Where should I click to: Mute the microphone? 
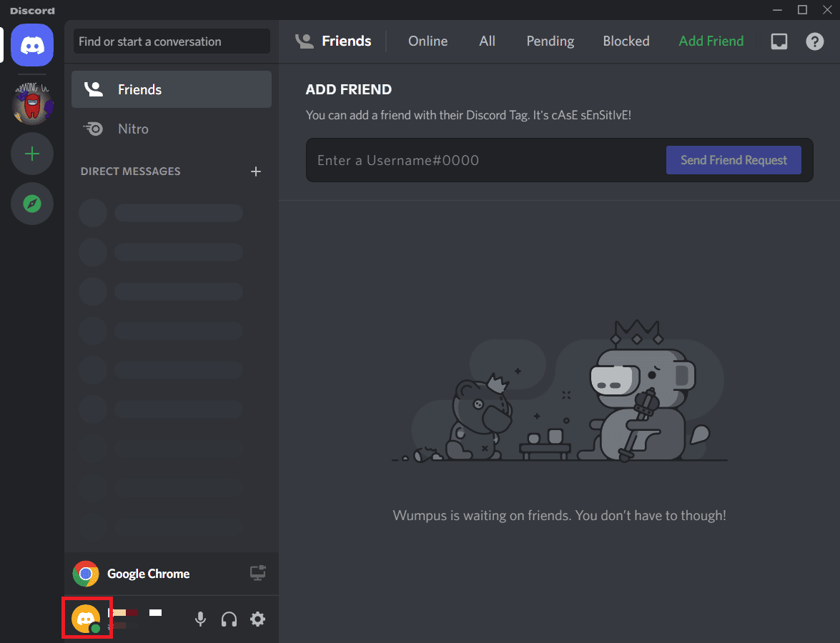[200, 619]
